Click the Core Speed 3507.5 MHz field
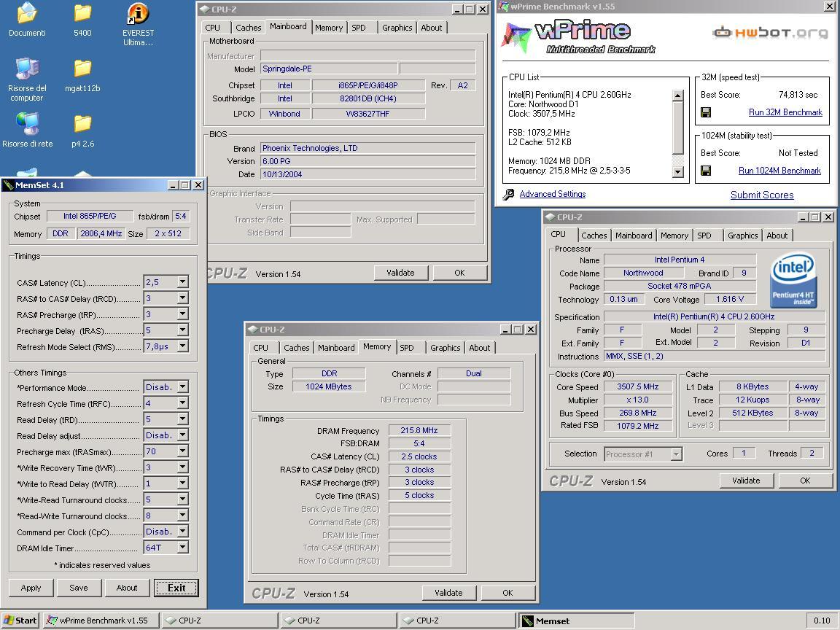 pos(637,386)
